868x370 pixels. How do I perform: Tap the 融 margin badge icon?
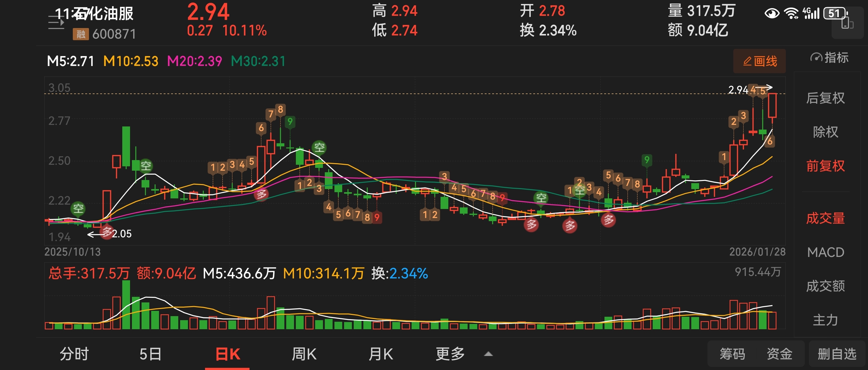pyautogui.click(x=81, y=34)
